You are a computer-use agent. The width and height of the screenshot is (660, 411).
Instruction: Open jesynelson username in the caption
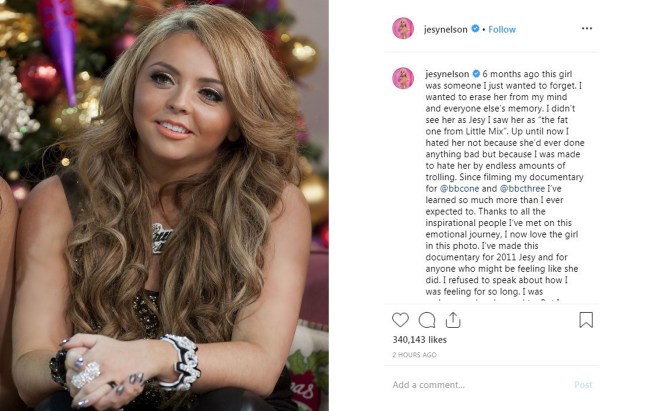click(x=447, y=74)
